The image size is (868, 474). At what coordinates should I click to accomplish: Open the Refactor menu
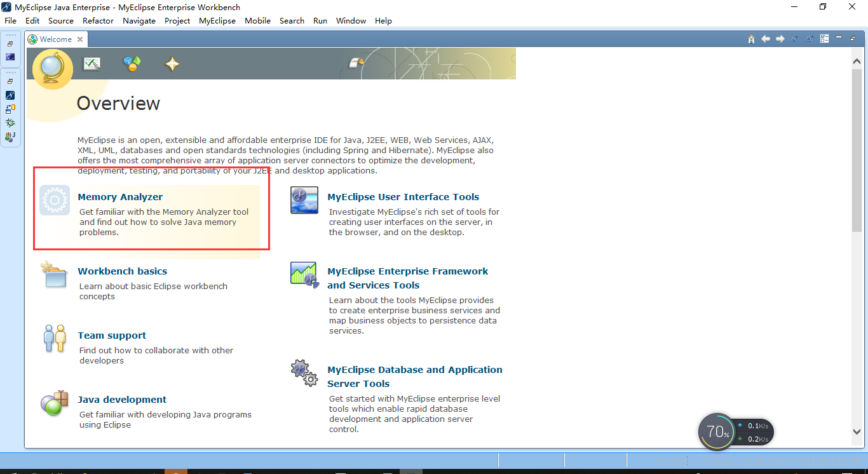(x=98, y=20)
